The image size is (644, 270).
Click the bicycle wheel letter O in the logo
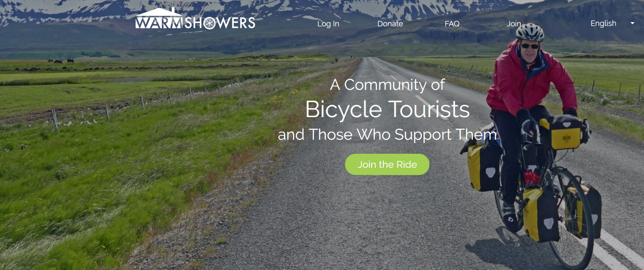click(209, 23)
